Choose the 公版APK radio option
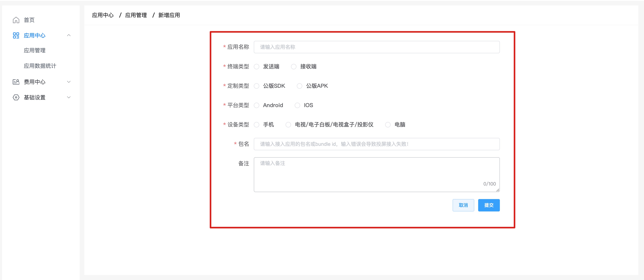 tap(300, 86)
